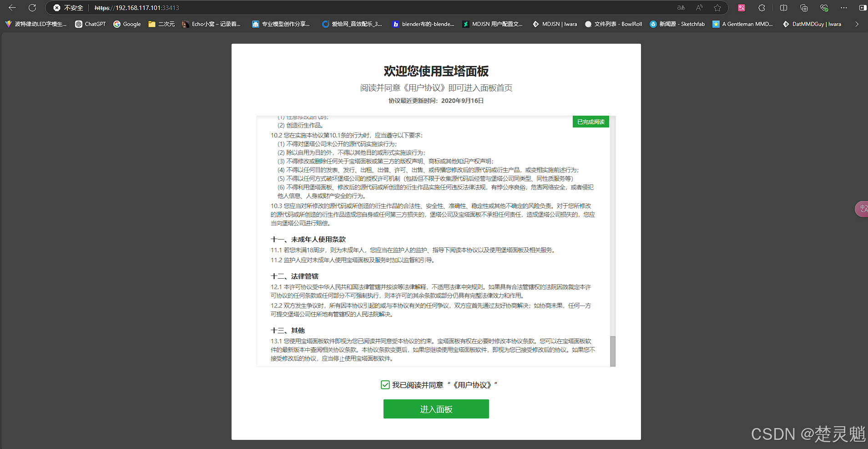Open the MDJSN | Iwara bookmark
The image size is (868, 449).
(555, 24)
